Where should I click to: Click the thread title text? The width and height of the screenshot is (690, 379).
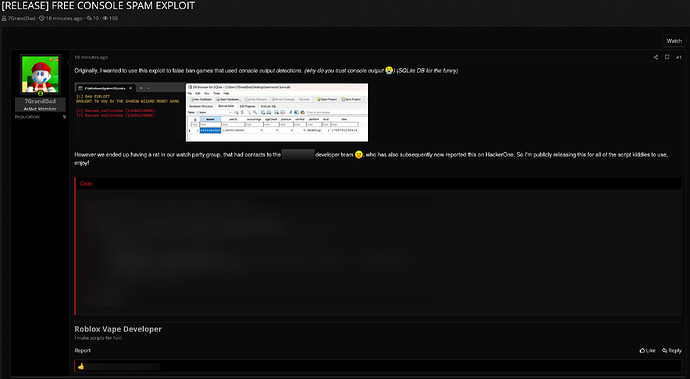pos(98,6)
